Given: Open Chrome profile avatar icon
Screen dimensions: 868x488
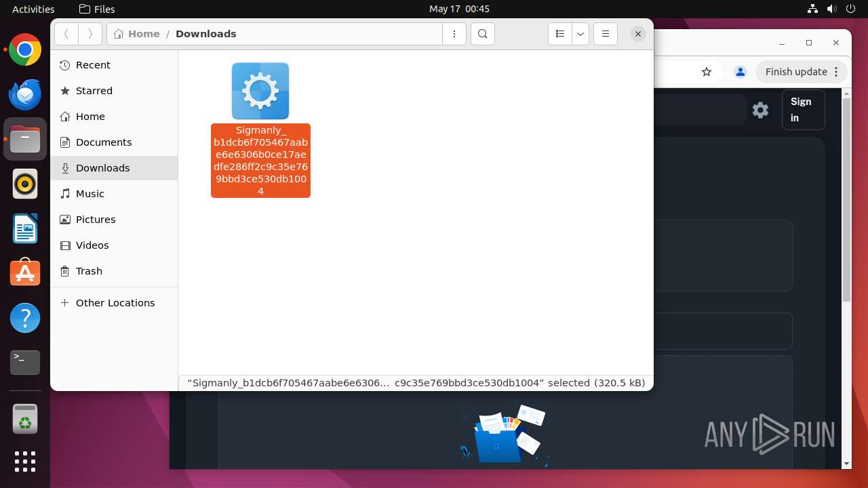Looking at the screenshot, I should [x=741, y=72].
